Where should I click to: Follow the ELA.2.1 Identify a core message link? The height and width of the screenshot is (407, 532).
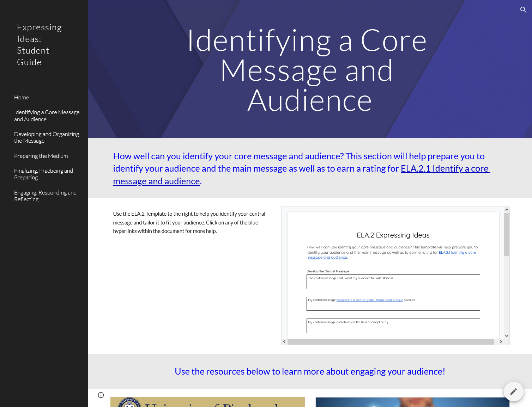point(445,169)
